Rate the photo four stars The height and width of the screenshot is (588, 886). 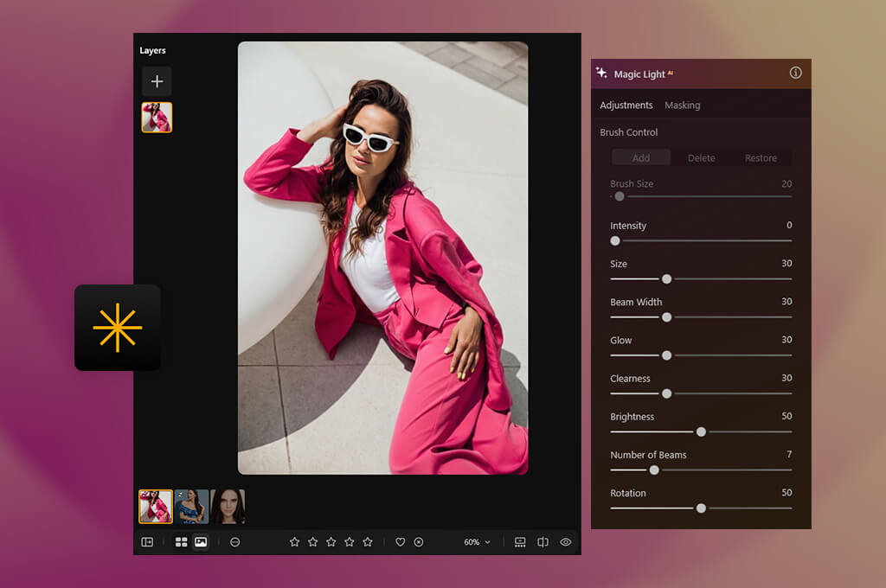tap(350, 542)
